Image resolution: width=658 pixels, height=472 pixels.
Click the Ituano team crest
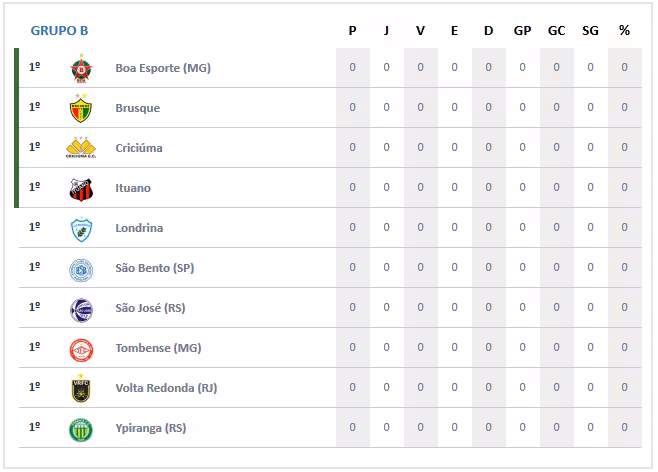coord(81,188)
